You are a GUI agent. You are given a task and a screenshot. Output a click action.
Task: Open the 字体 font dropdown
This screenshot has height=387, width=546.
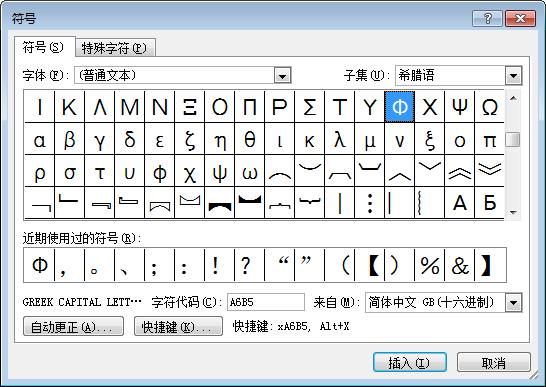pyautogui.click(x=282, y=76)
